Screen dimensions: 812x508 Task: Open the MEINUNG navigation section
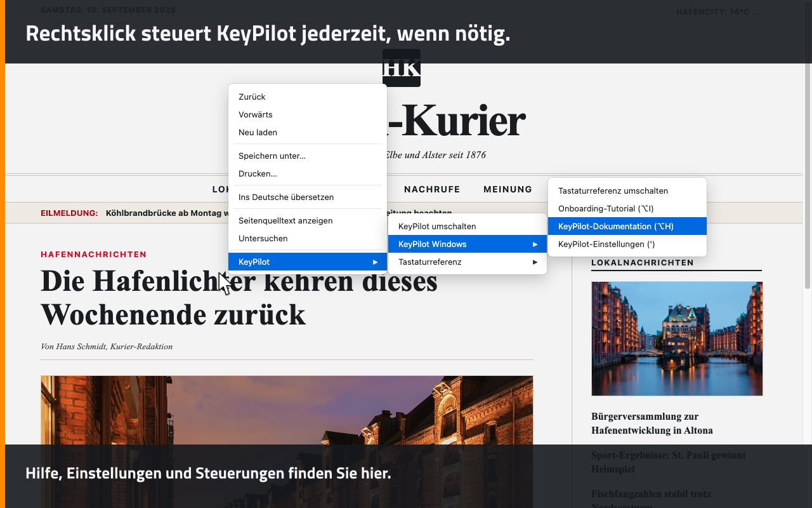pos(507,189)
